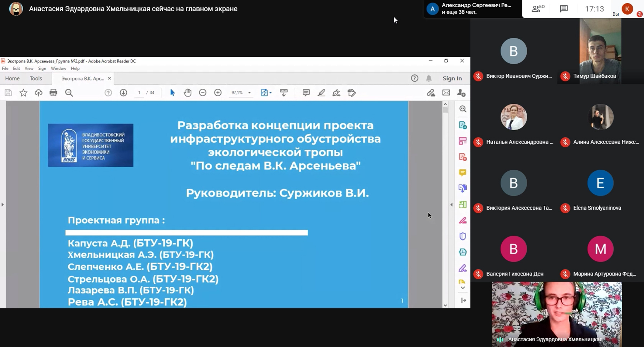Image resolution: width=644 pixels, height=347 pixels.
Task: Expand the left navigation pane arrow
Action: [x=3, y=205]
